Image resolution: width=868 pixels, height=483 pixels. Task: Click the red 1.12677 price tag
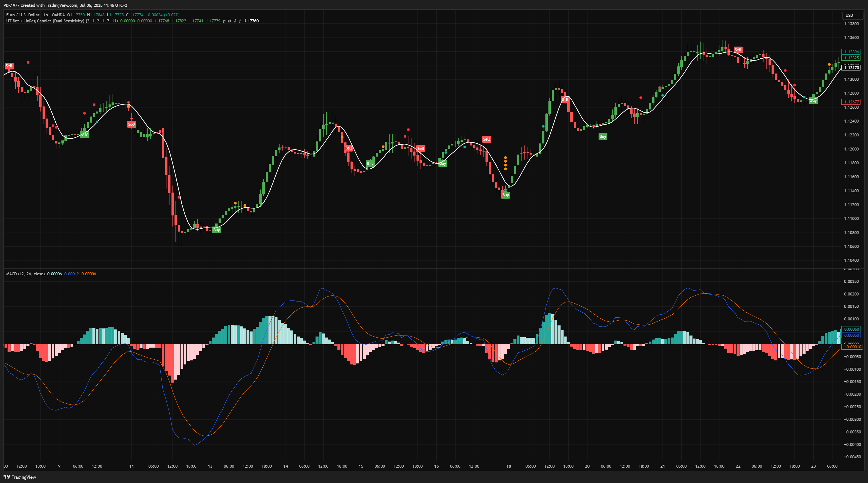[851, 102]
